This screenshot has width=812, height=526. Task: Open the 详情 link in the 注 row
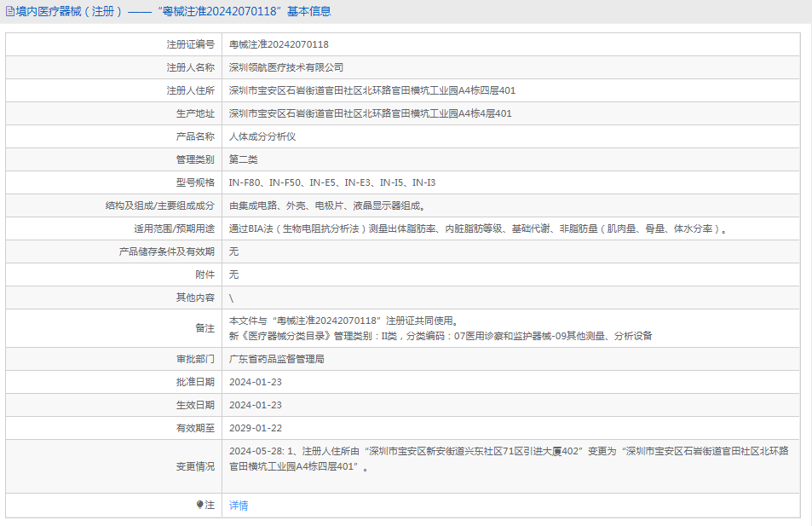pyautogui.click(x=239, y=506)
